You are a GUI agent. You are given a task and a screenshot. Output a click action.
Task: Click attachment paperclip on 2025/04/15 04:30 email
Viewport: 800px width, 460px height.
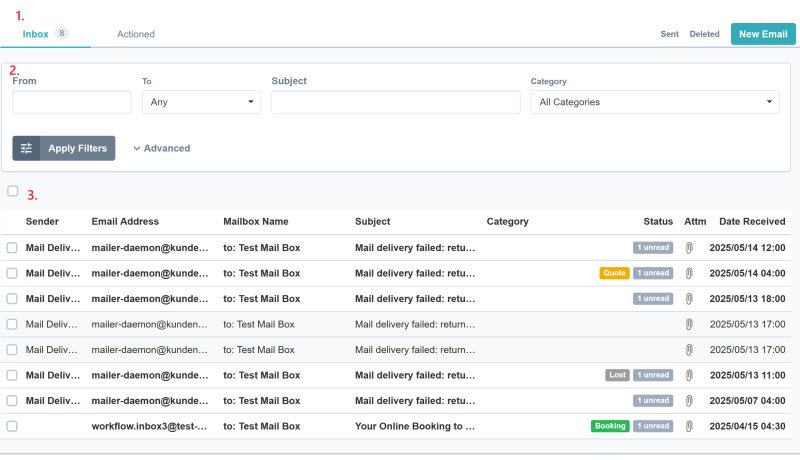(688, 426)
